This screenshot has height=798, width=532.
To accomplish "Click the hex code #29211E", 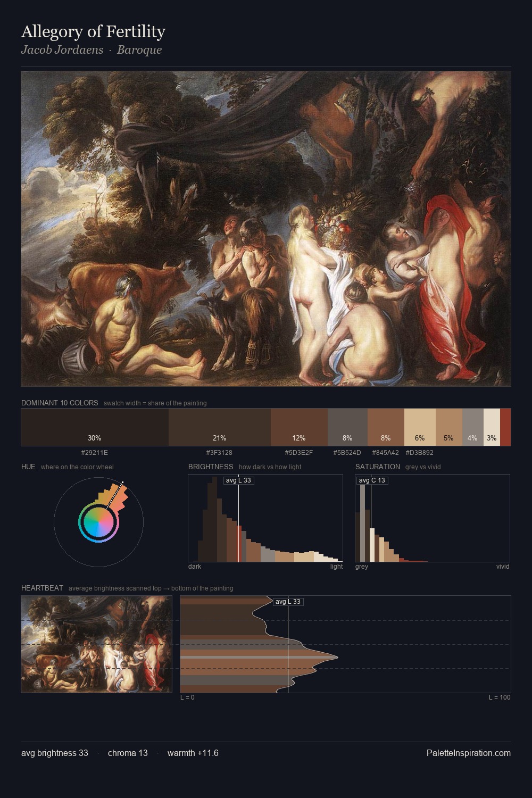I will tap(95, 453).
